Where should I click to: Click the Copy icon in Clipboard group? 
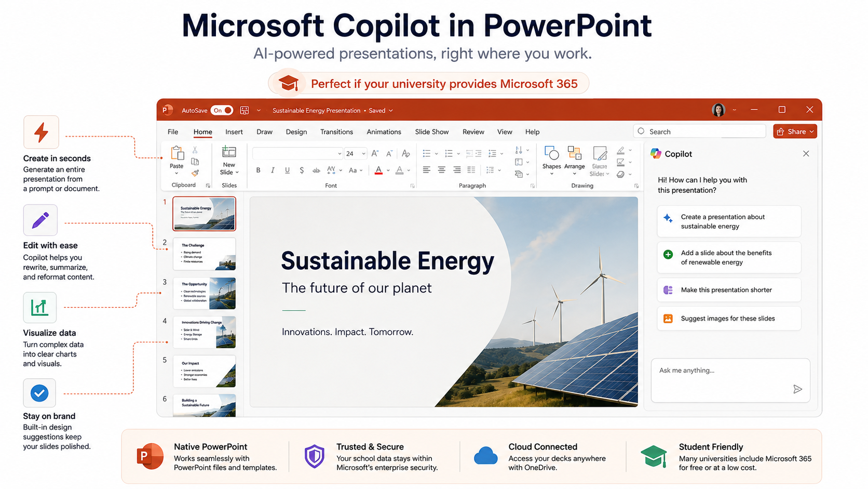click(195, 162)
